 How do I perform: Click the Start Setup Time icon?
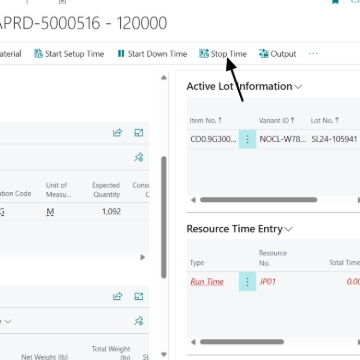point(39,54)
